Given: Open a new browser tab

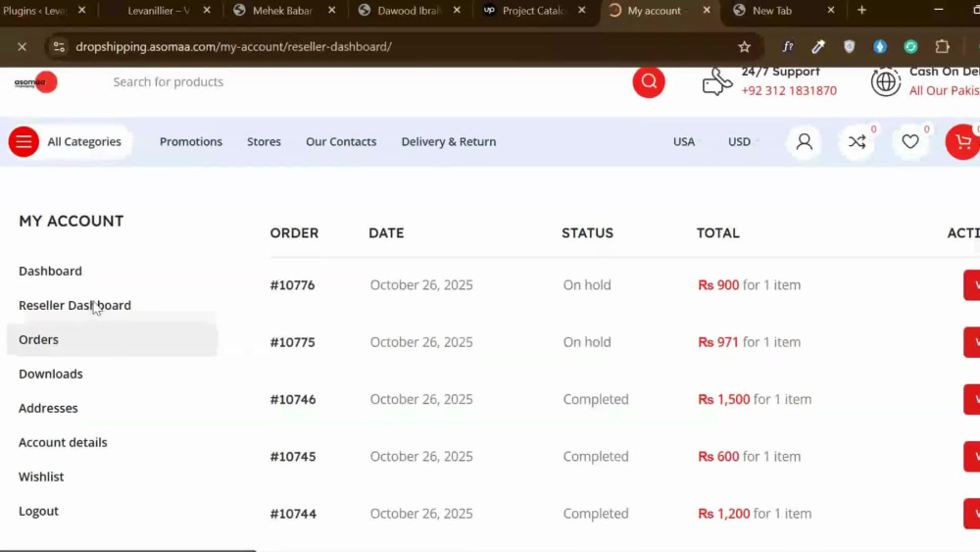Looking at the screenshot, I should (861, 10).
